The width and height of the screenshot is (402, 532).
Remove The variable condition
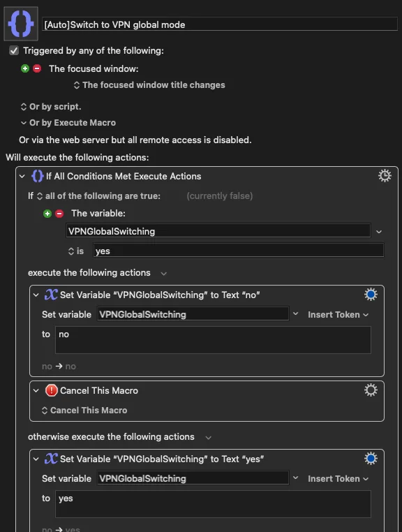pos(59,214)
